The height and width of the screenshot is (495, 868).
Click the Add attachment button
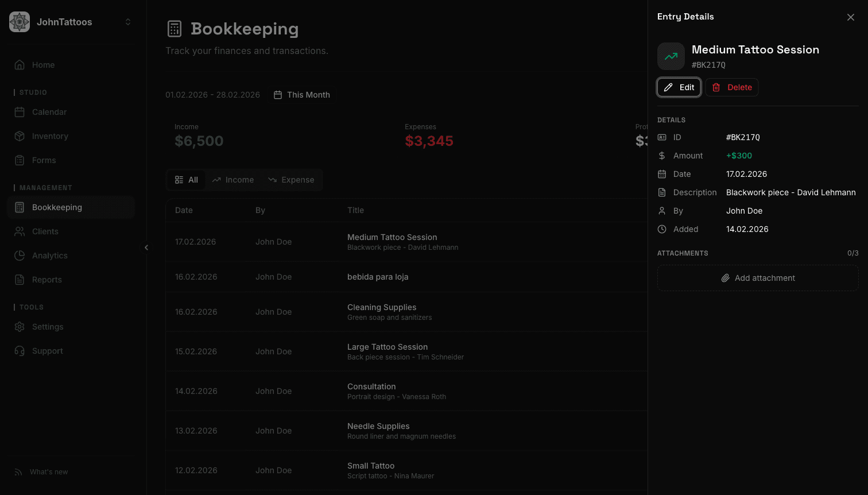pos(758,278)
